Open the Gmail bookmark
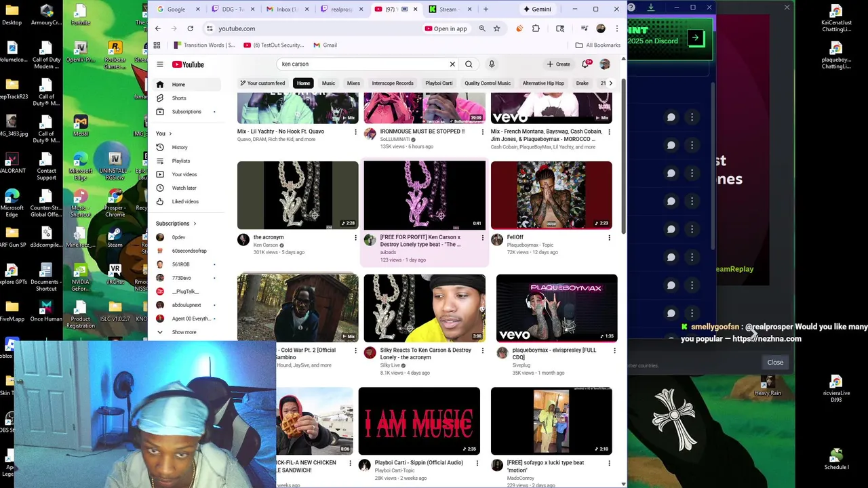 (x=325, y=45)
